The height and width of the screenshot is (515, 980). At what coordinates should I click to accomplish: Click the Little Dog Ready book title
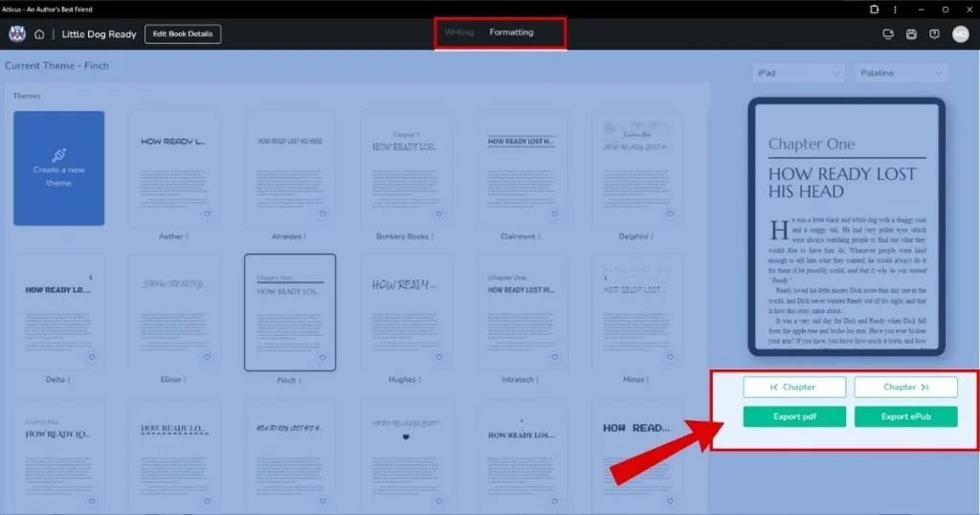[99, 34]
